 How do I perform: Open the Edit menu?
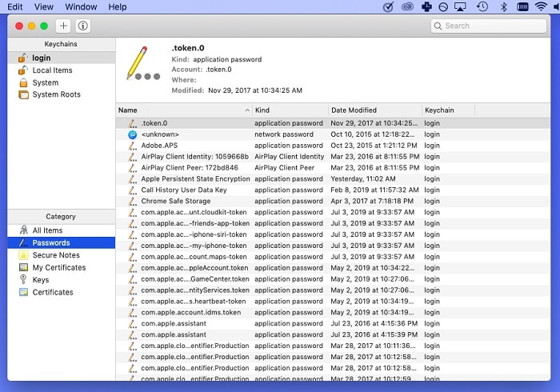coord(15,6)
